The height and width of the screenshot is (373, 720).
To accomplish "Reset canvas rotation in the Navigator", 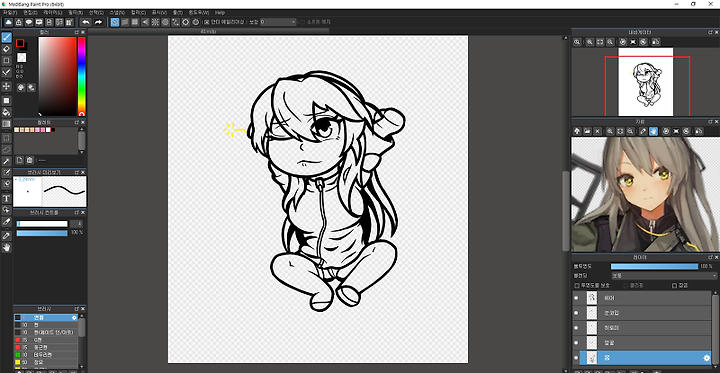I will (633, 42).
